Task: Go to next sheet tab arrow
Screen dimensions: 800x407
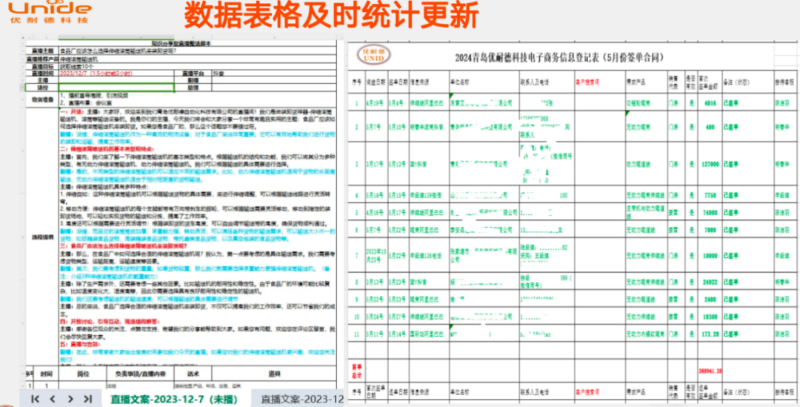Action: [70, 399]
